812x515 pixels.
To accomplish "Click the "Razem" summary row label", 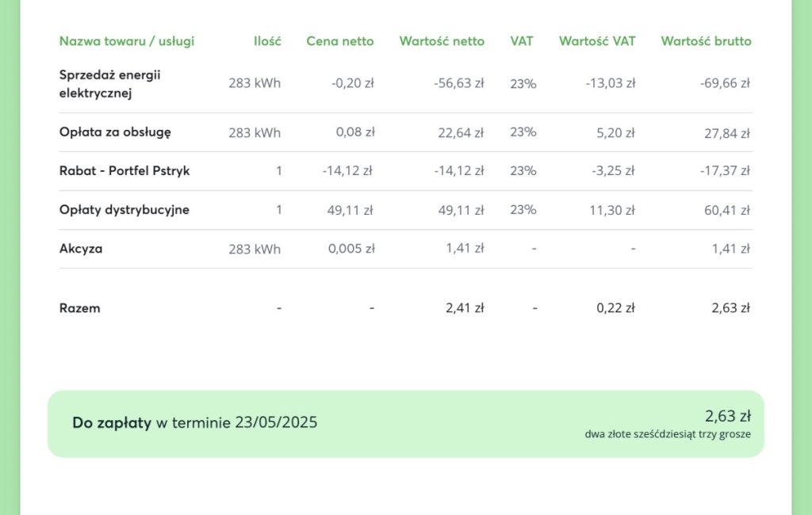I will coord(80,308).
